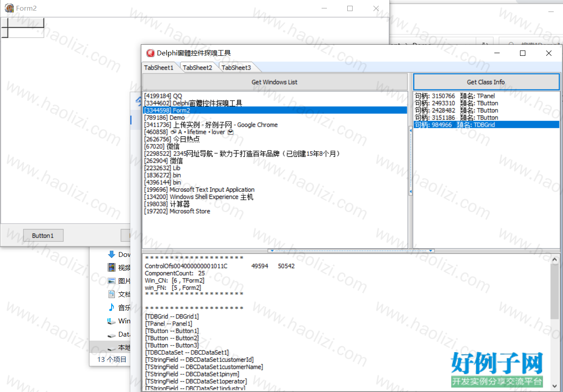
Task: Switch to TabSheet3 tab
Action: [236, 67]
